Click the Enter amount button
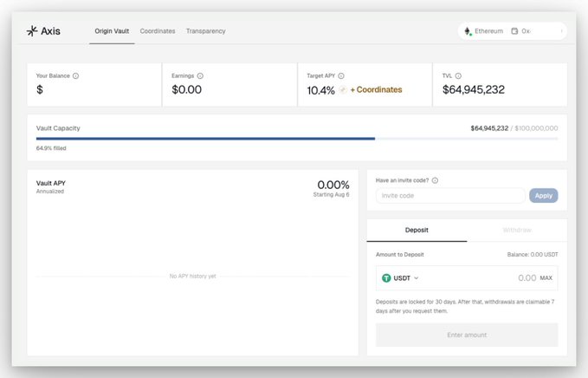Image resolution: width=588 pixels, height=378 pixels. pyautogui.click(x=467, y=335)
